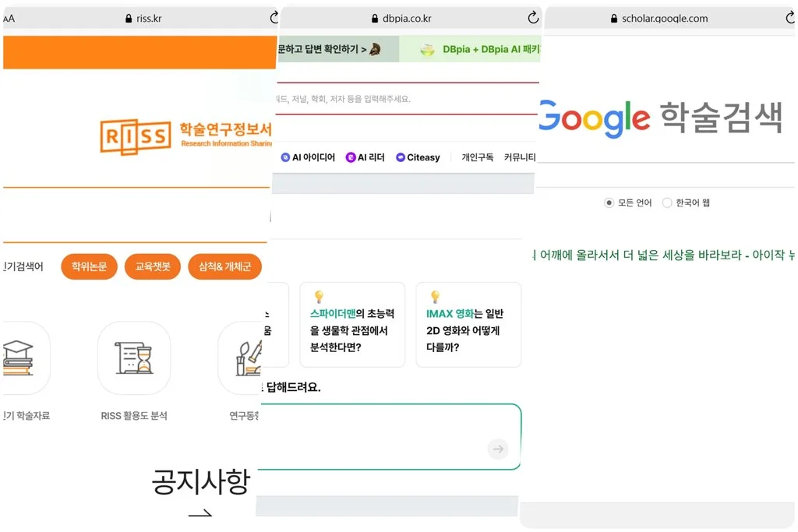798x532 pixels.
Task: Click 학위논문 popular keyword button
Action: pos(89,266)
